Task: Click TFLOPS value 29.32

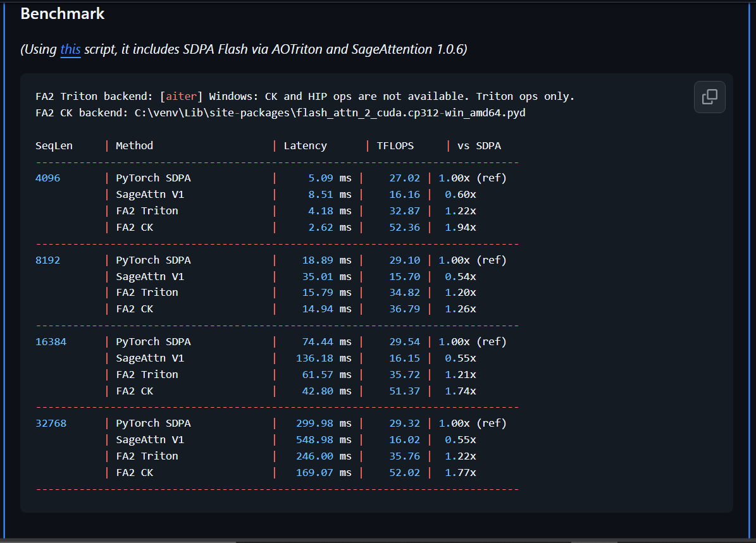Action: [x=404, y=423]
